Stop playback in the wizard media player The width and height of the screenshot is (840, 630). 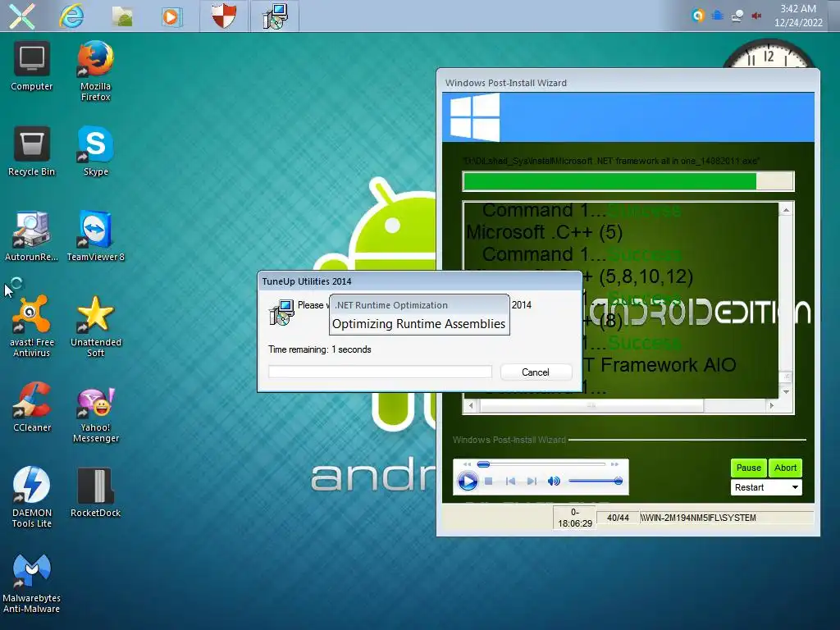488,482
